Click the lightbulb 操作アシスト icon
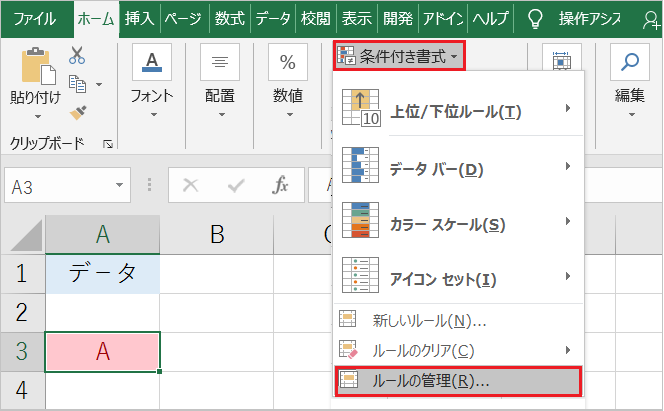Viewport: 664px width, 411px height. (x=535, y=19)
